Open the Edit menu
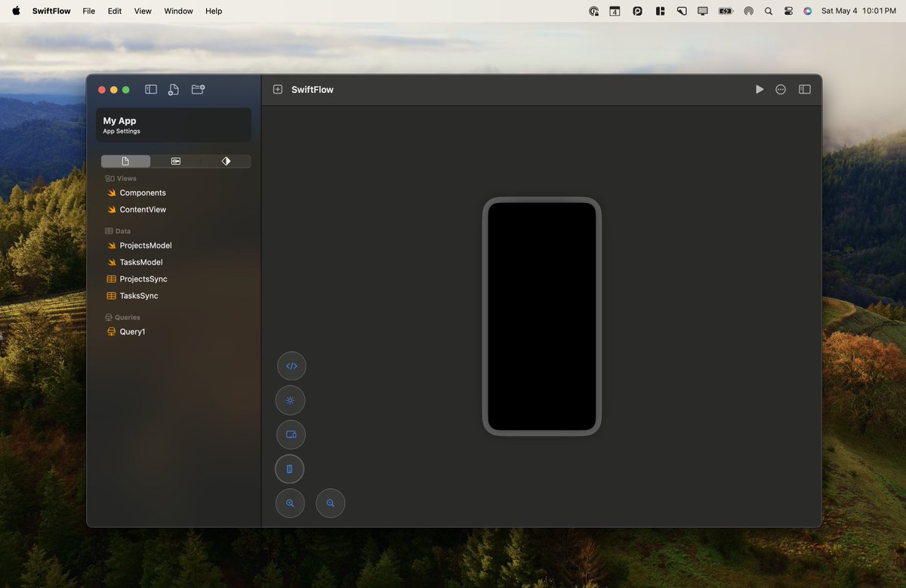Screen dimensions: 906x588 [x=115, y=11]
